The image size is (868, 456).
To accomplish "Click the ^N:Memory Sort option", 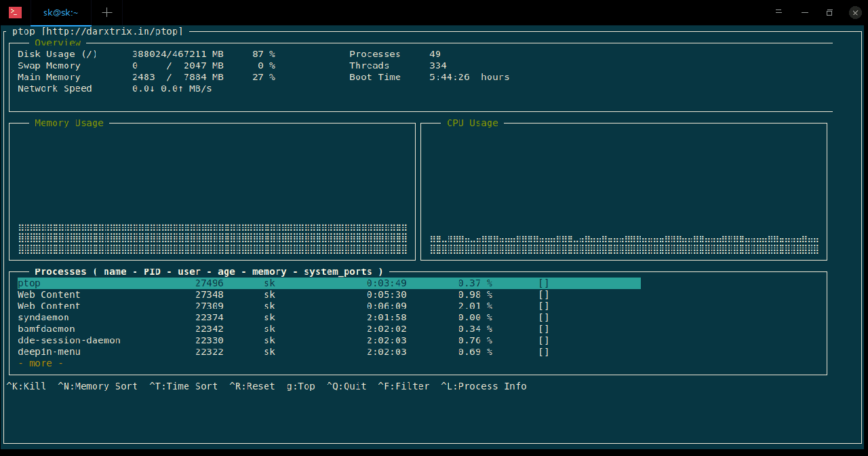I will tap(98, 386).
